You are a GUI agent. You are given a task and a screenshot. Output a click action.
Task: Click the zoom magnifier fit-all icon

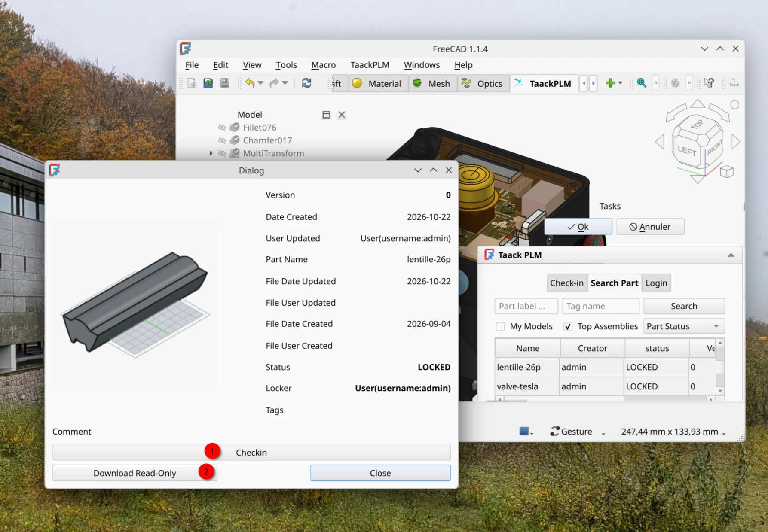click(x=642, y=83)
